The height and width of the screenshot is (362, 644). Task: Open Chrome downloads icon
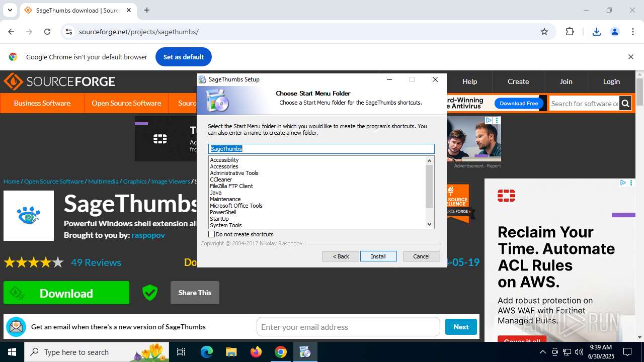coord(597,32)
